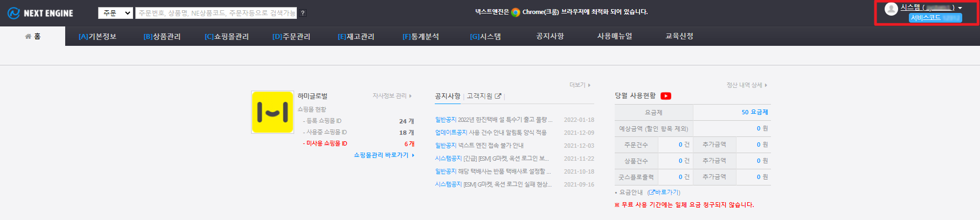Open the 주문 search type dropdown

pyautogui.click(x=115, y=13)
